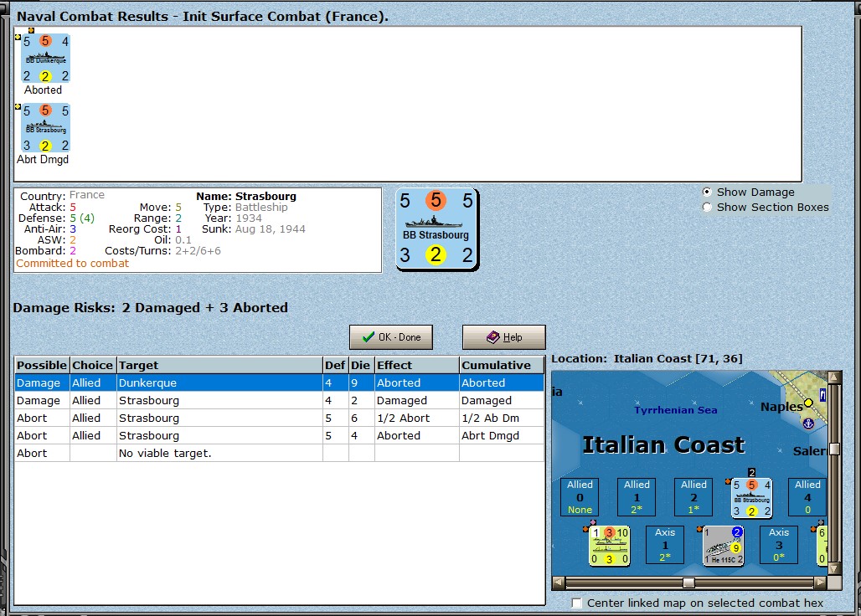Click map horizontal scrollbar left arrow
The width and height of the screenshot is (861, 616).
click(559, 583)
